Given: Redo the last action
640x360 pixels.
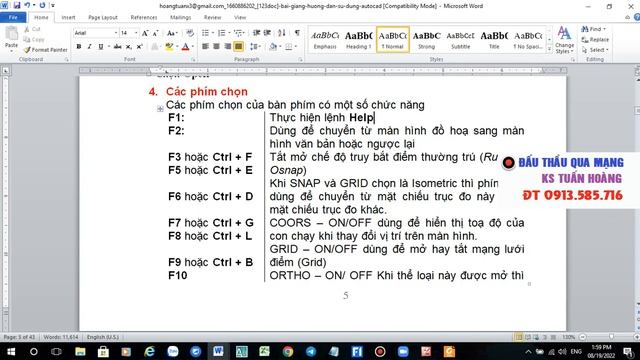Looking at the screenshot, I should [42, 5].
